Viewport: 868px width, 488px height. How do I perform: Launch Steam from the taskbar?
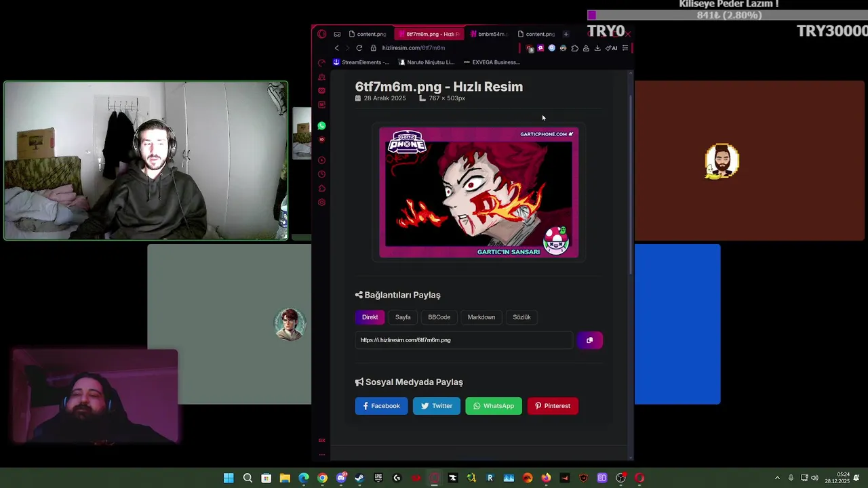point(359,478)
